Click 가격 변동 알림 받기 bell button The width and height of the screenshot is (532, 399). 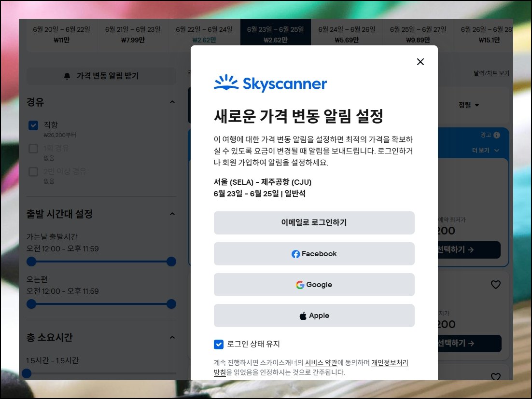coord(101,76)
